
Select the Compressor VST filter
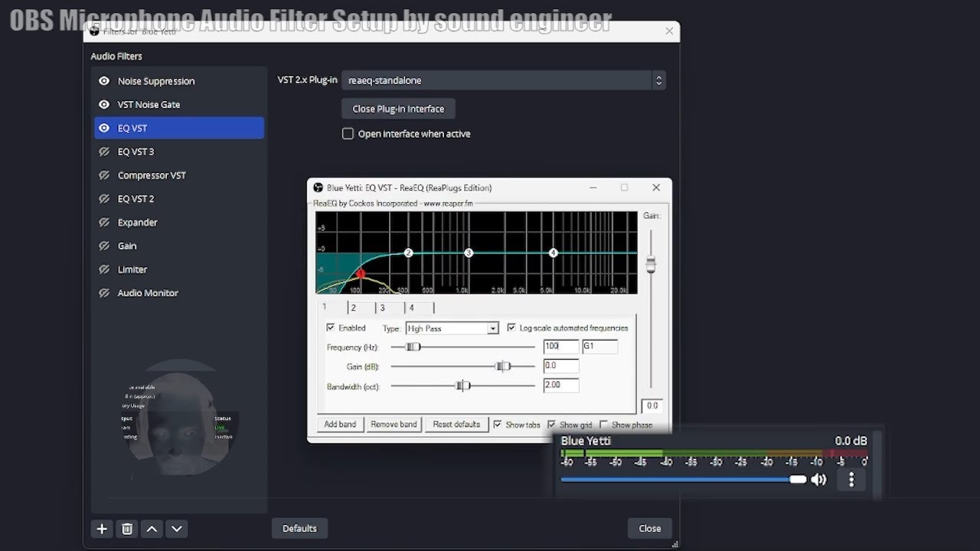[x=179, y=175]
